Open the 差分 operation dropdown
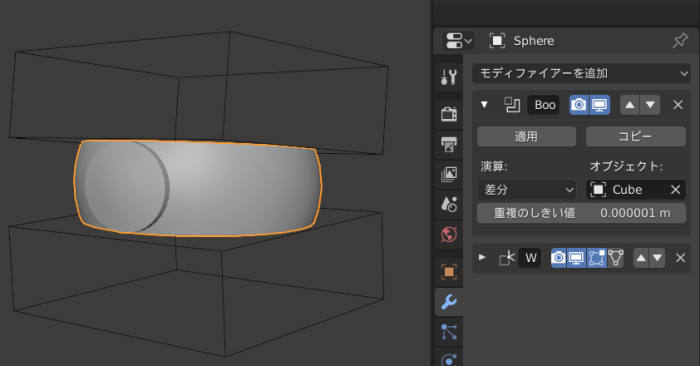 coord(527,190)
